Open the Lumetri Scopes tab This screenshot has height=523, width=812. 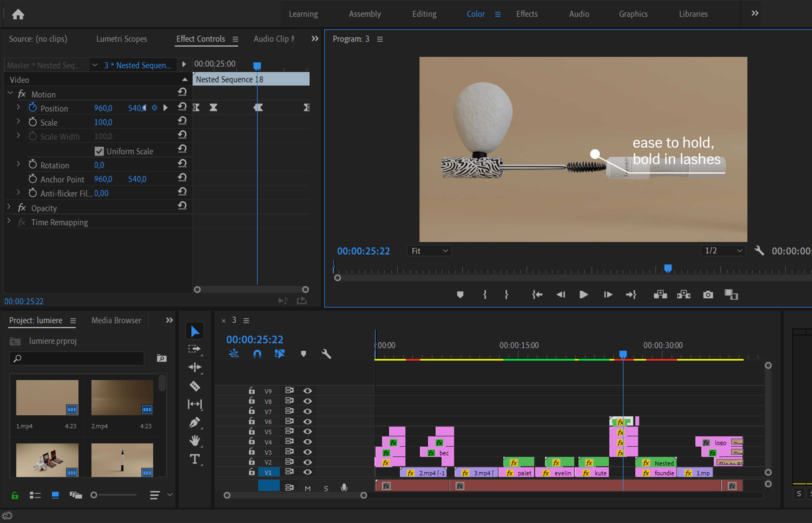[x=121, y=39]
